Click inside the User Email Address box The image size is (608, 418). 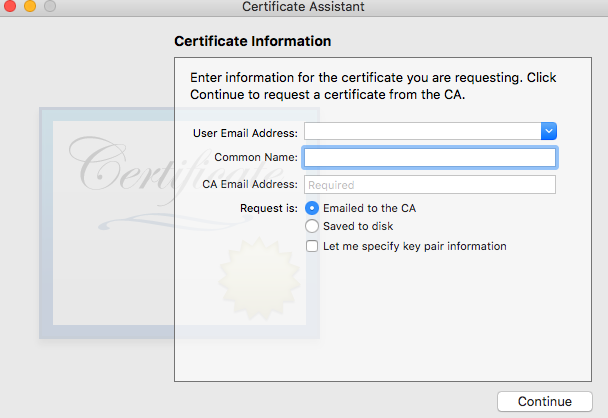click(422, 131)
